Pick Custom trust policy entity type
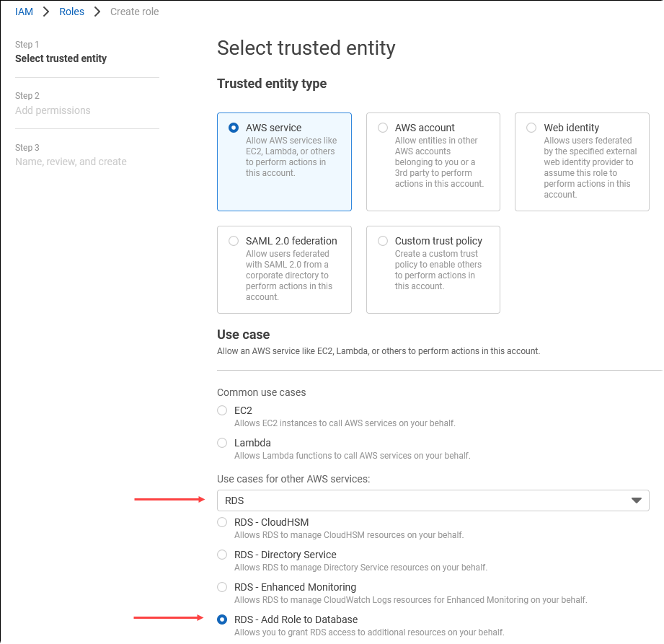Image resolution: width=664 pixels, height=644 pixels. (x=383, y=241)
